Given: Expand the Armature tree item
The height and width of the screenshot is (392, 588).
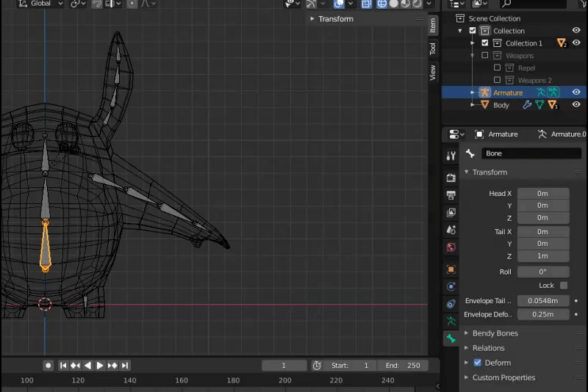Looking at the screenshot, I should (473, 92).
